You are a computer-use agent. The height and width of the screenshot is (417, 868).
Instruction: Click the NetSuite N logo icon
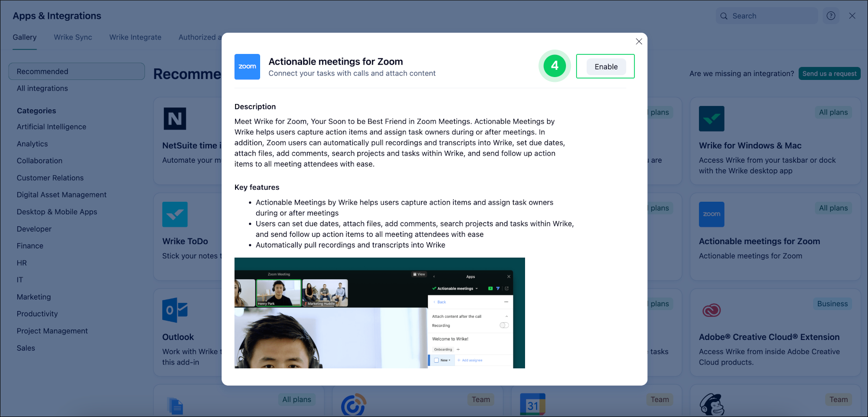175,118
